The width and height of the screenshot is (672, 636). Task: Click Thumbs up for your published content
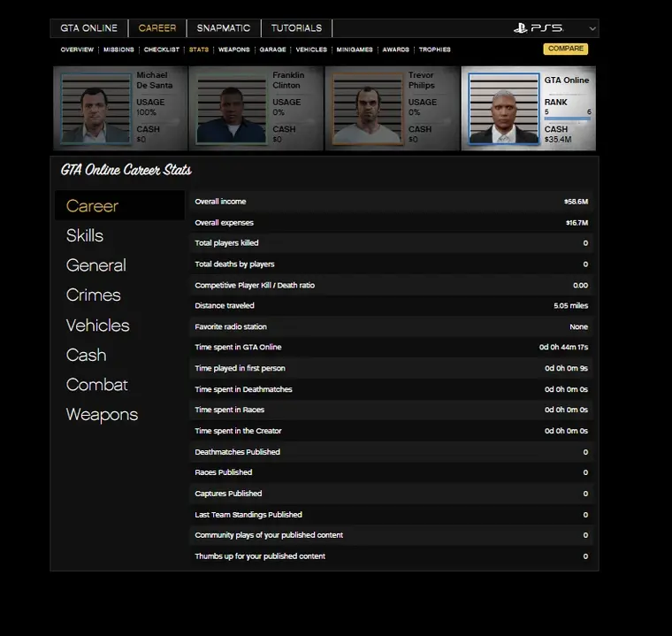tap(392, 556)
